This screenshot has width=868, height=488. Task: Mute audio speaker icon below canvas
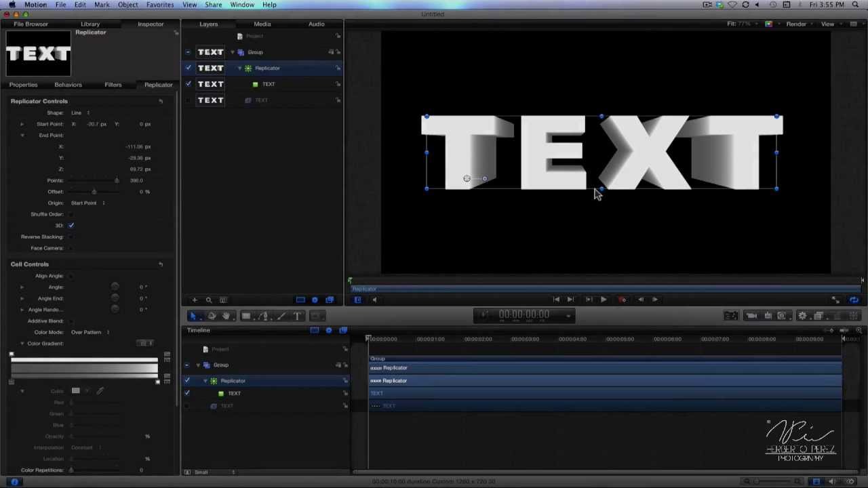click(374, 300)
